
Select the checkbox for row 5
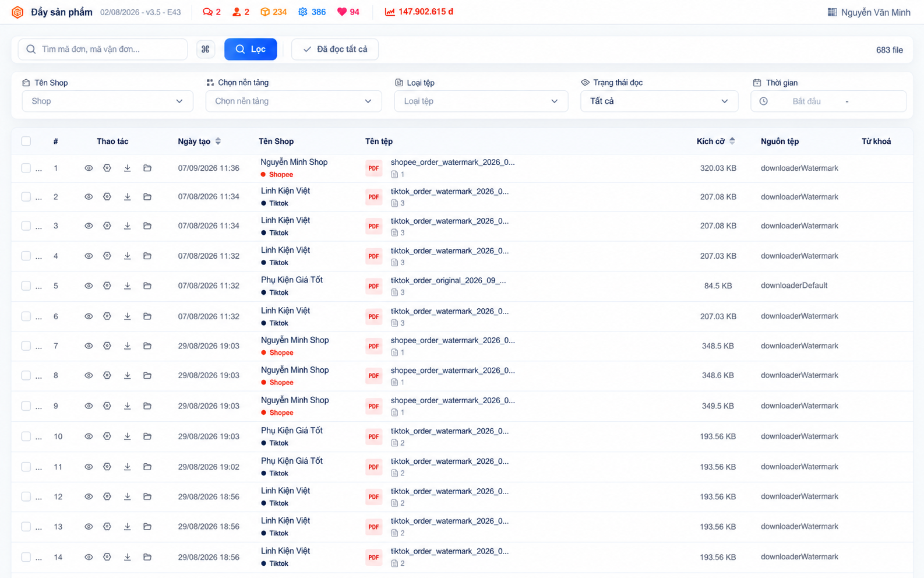pyautogui.click(x=26, y=286)
